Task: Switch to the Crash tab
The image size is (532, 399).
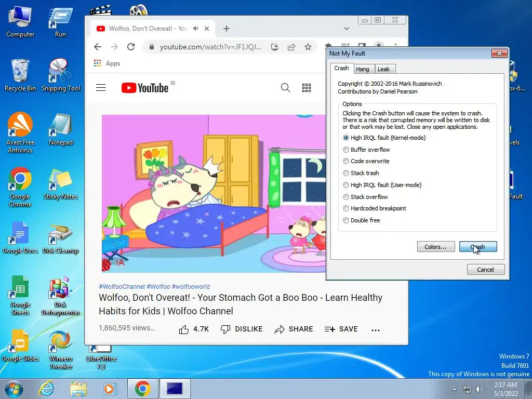Action: [341, 68]
